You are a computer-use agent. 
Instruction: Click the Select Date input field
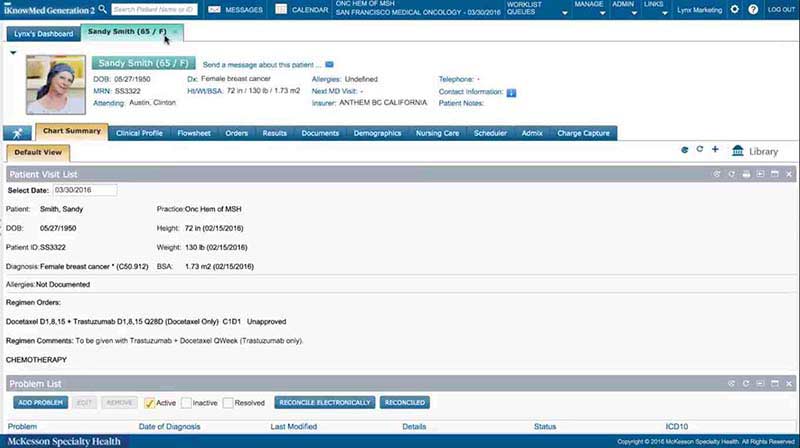click(x=85, y=190)
